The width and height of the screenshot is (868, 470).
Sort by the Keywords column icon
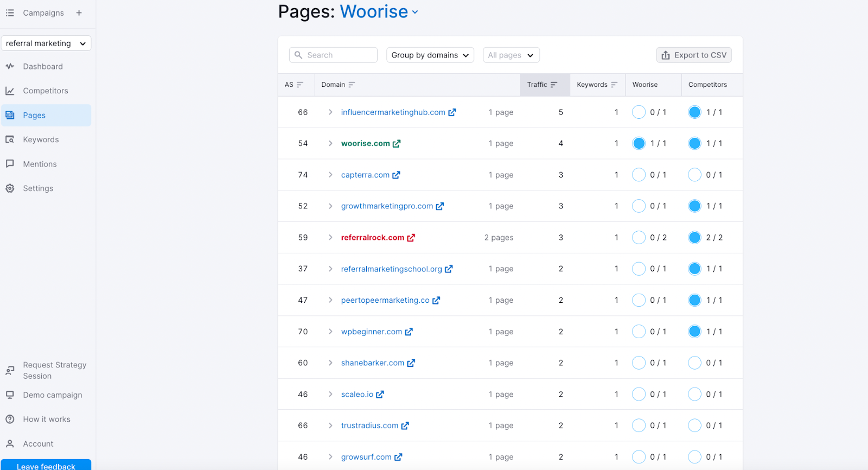[614, 85]
